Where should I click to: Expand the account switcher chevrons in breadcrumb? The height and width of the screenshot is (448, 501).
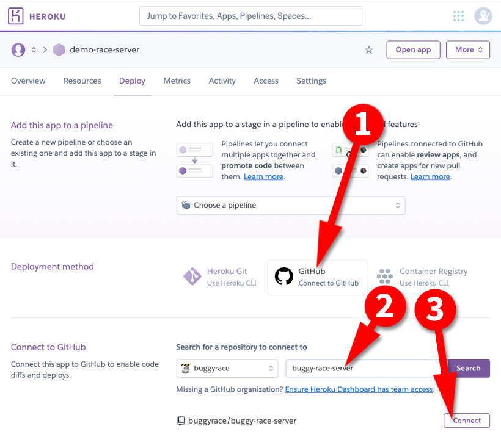(34, 50)
